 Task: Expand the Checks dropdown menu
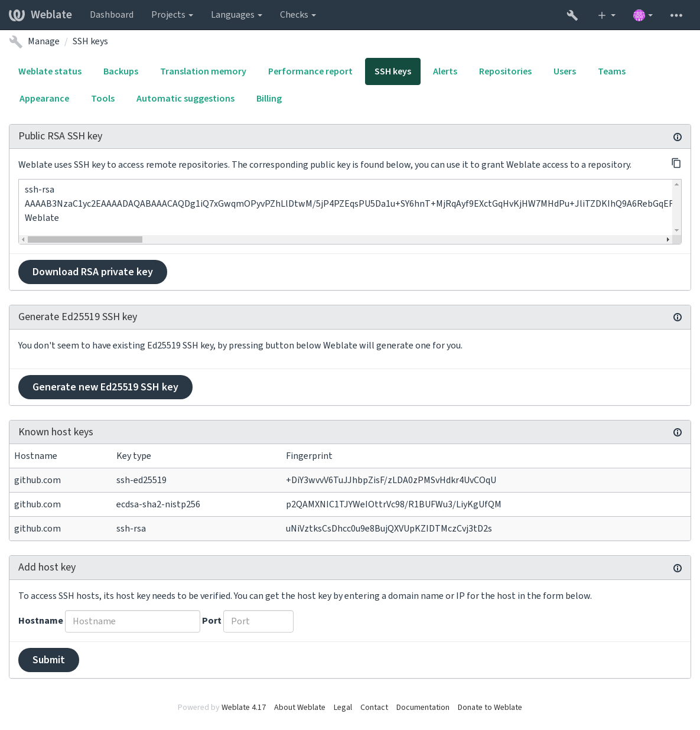tap(298, 15)
